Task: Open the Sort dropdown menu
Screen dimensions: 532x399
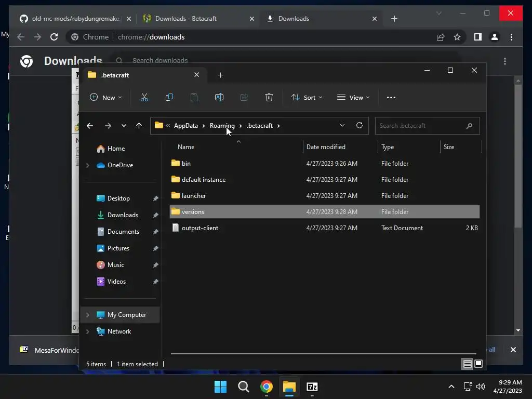Action: (x=307, y=97)
